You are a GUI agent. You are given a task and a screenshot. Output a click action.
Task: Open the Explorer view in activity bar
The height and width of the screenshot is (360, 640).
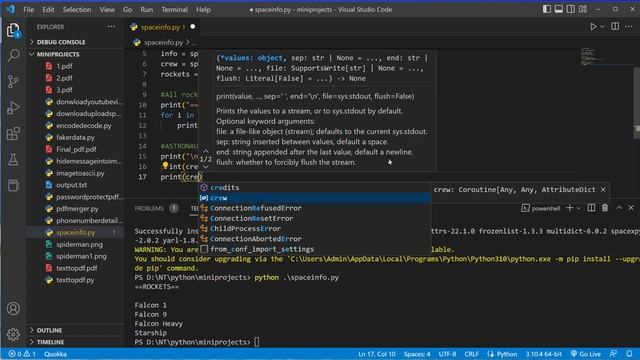[x=13, y=30]
